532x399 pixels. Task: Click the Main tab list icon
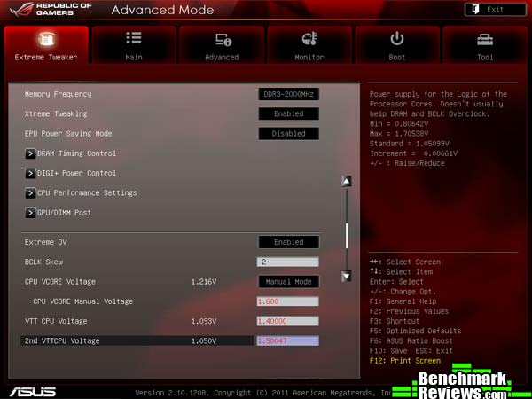[134, 37]
